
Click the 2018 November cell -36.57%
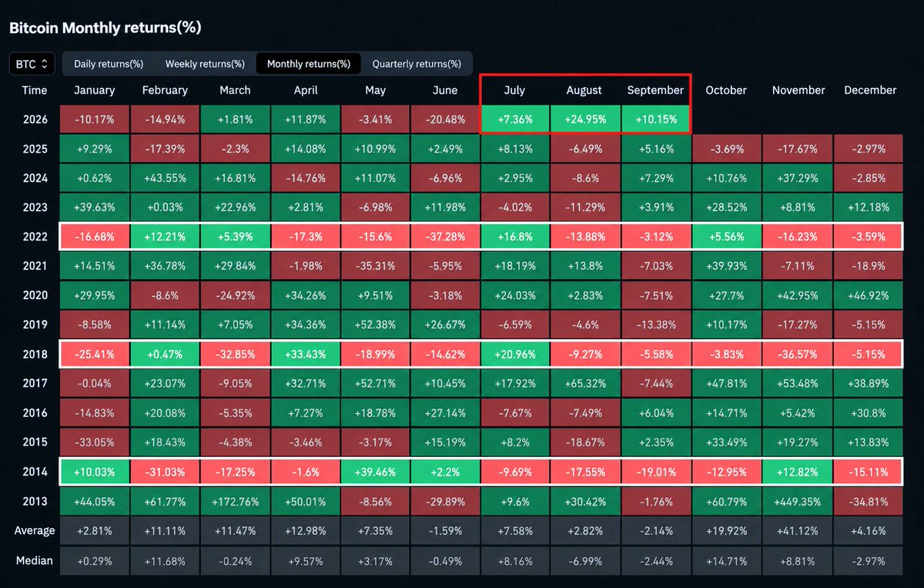pos(798,354)
